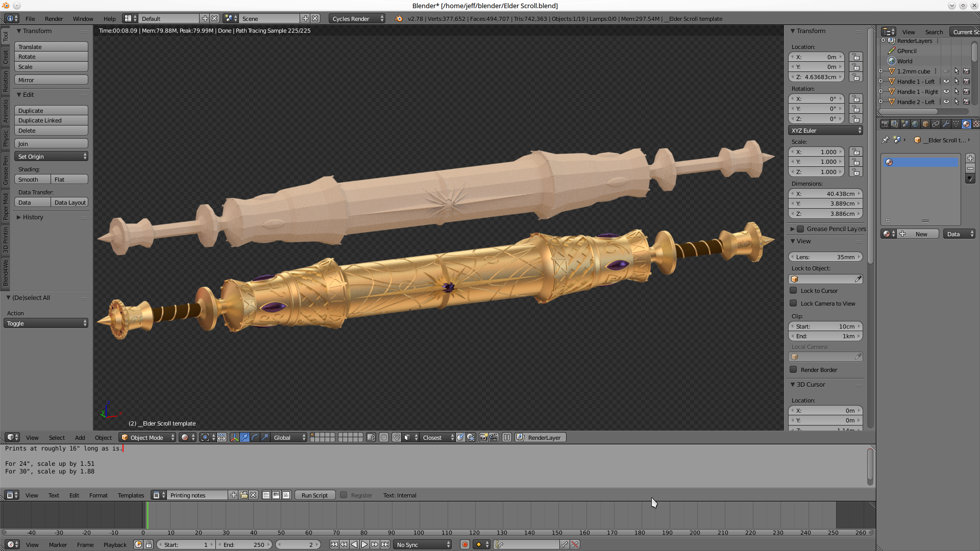Toggle the rotate manipulator arc
Viewport: 980px width, 551px height.
[x=255, y=437]
